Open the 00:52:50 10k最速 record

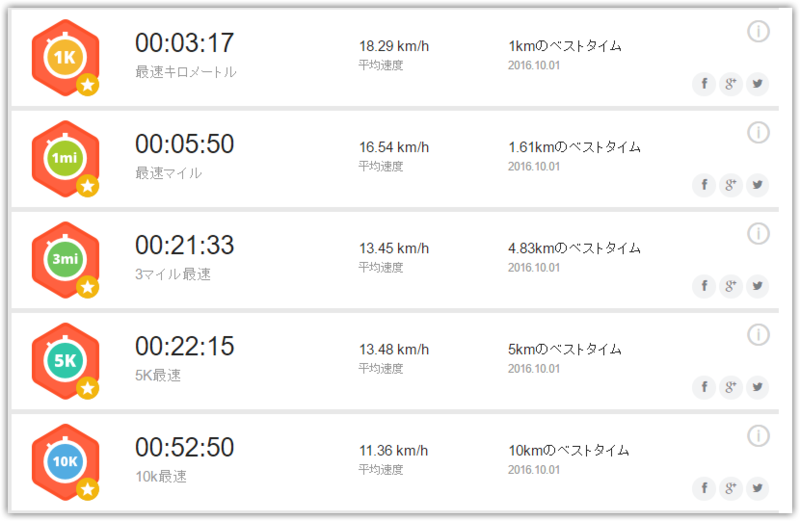[x=185, y=459]
